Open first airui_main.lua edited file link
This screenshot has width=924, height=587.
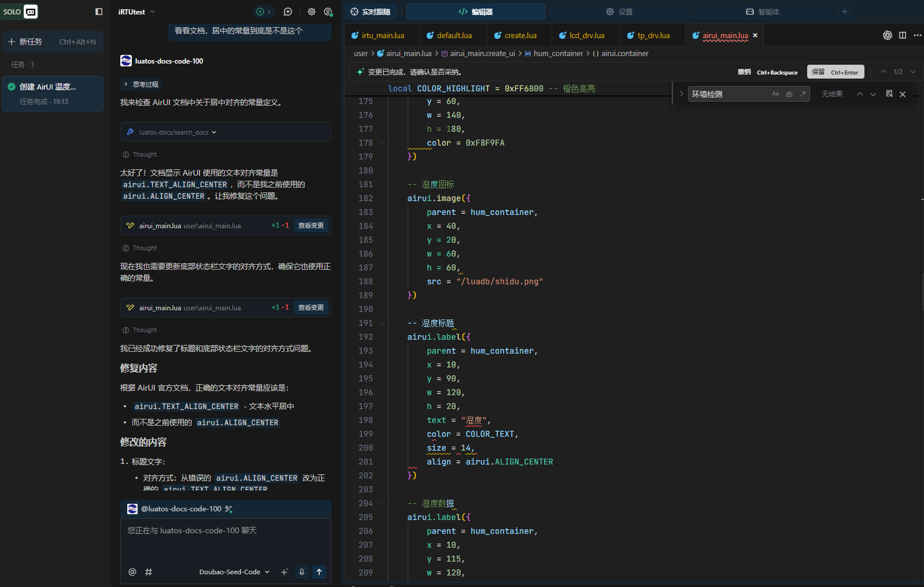(x=160, y=226)
